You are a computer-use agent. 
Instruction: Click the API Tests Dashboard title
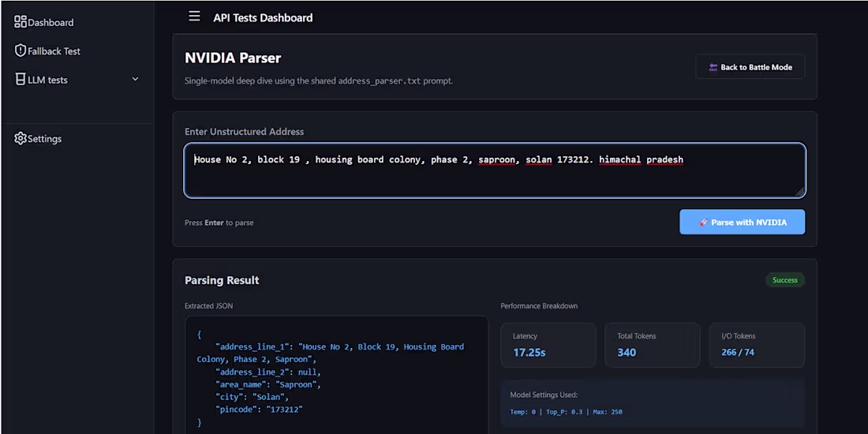(x=263, y=17)
